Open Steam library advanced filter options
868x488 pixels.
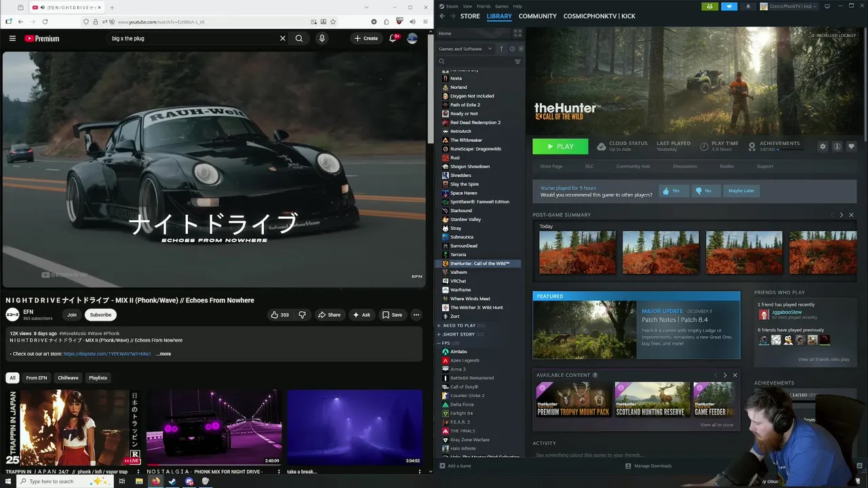(517, 62)
